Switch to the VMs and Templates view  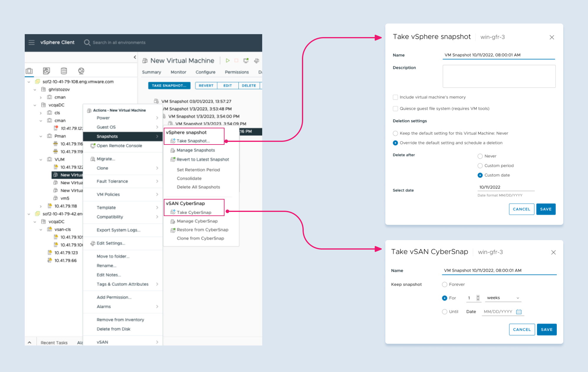[47, 71]
